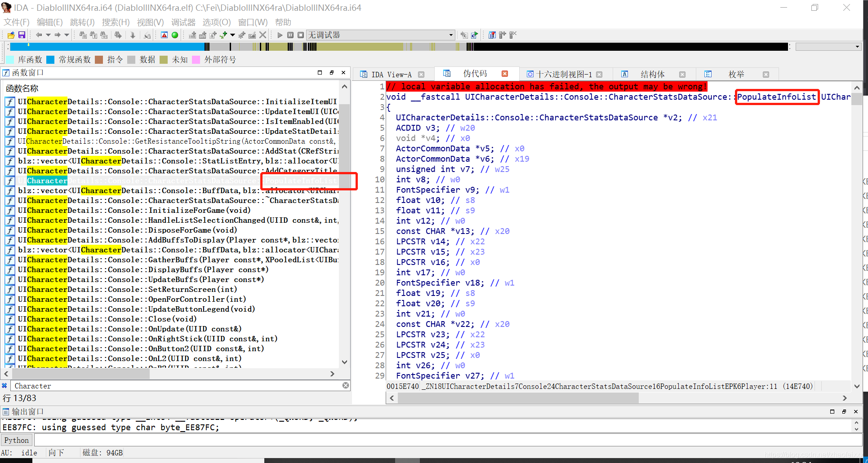
Task: Click the red warning triangle icon
Action: [165, 35]
